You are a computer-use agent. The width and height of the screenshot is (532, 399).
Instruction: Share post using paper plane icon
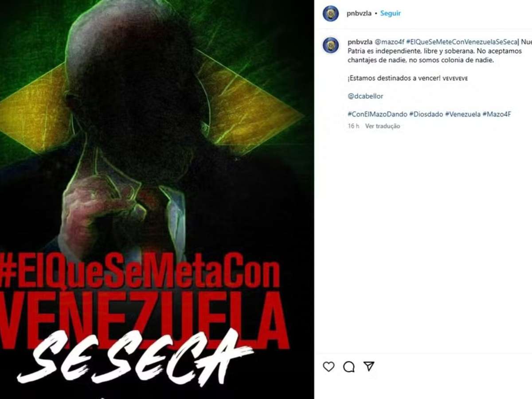(x=369, y=366)
